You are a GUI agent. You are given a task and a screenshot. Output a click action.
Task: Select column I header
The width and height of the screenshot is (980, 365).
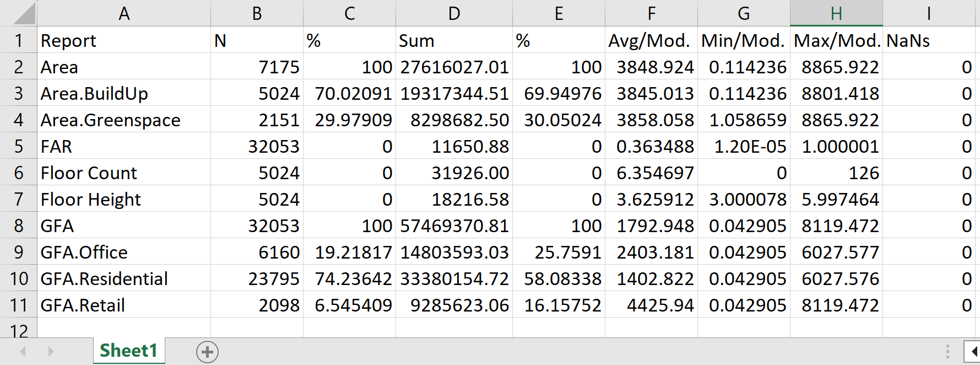click(929, 13)
